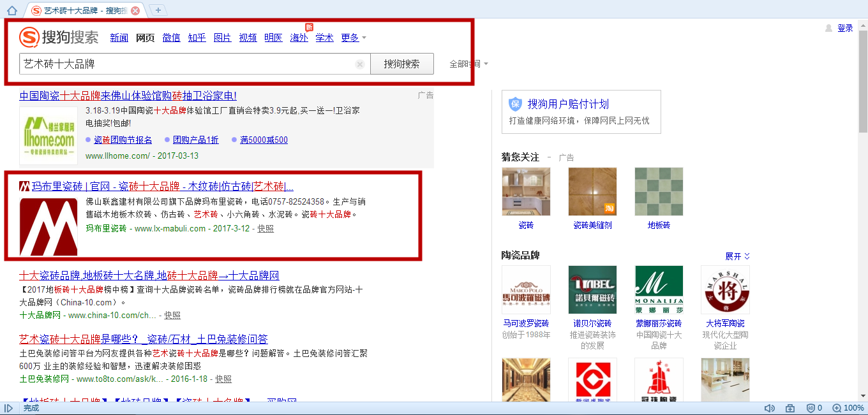Switch to 图片 search tab
Viewport: 868px width, 415px height.
222,38
